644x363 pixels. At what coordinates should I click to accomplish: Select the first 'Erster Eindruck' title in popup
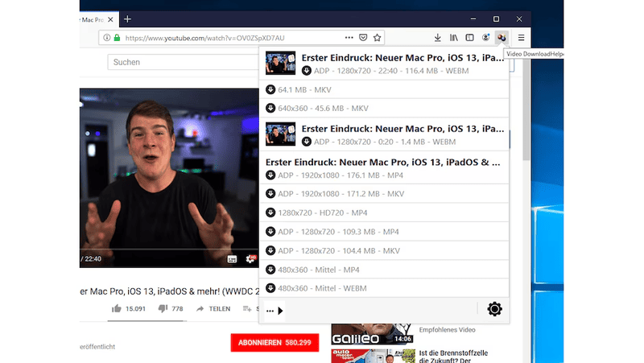402,57
